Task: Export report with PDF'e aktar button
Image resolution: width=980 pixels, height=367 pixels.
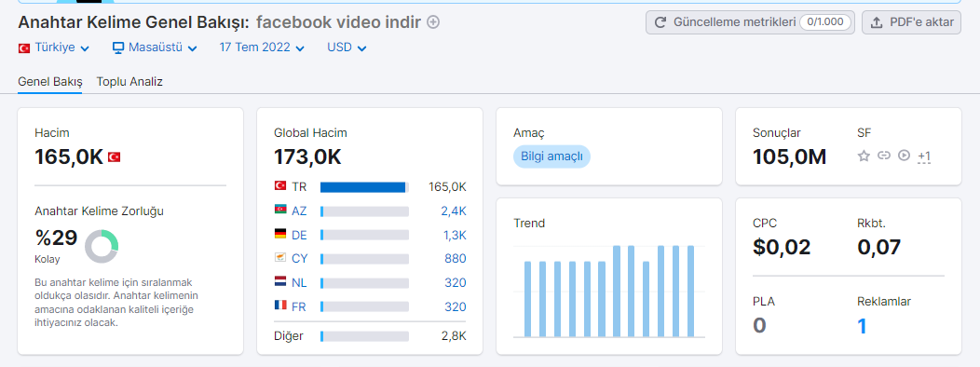Action: (x=911, y=22)
